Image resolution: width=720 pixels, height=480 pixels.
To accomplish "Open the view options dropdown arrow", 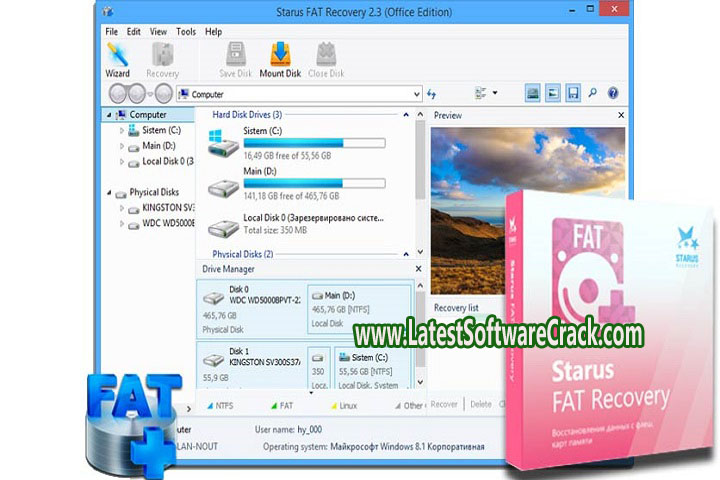I will (x=495, y=94).
